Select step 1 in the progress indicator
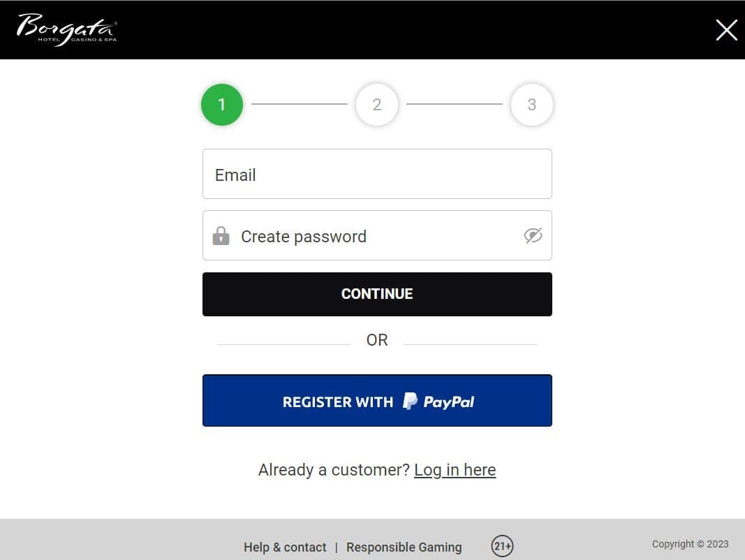This screenshot has width=745, height=560. (x=222, y=104)
